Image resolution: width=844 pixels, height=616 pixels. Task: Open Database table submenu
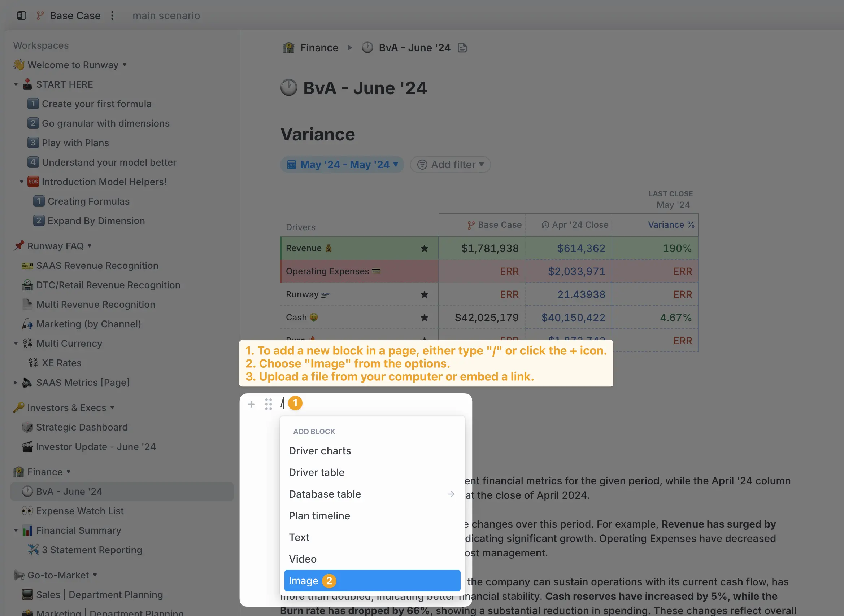pos(372,494)
